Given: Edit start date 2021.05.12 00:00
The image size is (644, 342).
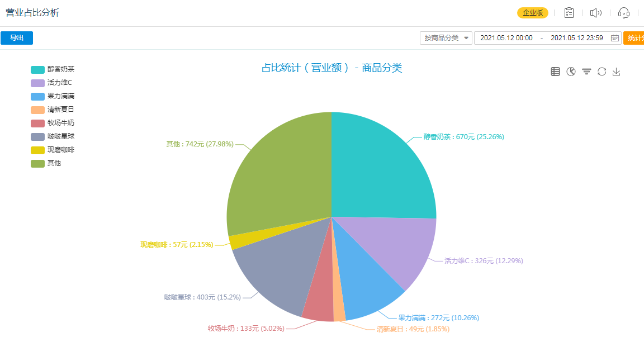Looking at the screenshot, I should (506, 38).
